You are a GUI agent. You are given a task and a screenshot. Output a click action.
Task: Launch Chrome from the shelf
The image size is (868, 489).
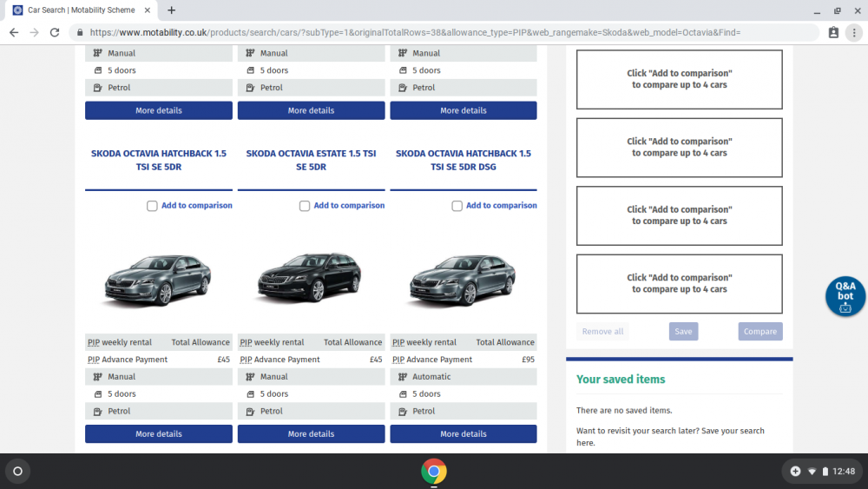pyautogui.click(x=433, y=472)
